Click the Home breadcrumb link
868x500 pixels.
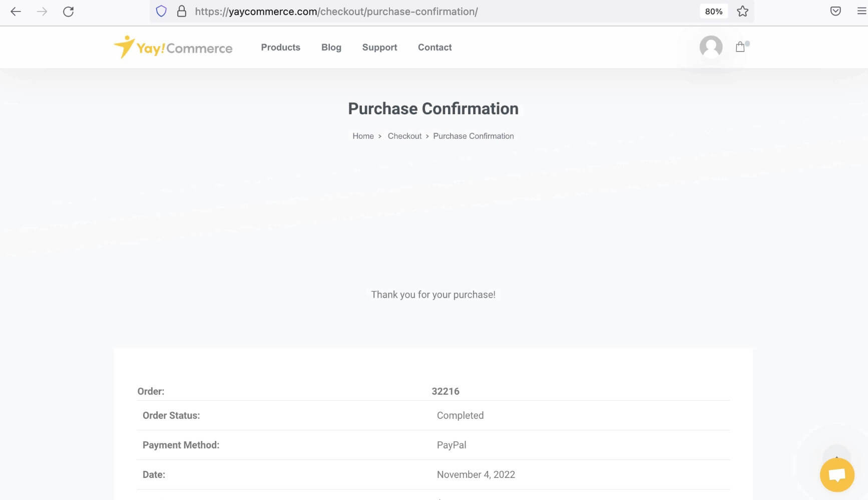(363, 136)
